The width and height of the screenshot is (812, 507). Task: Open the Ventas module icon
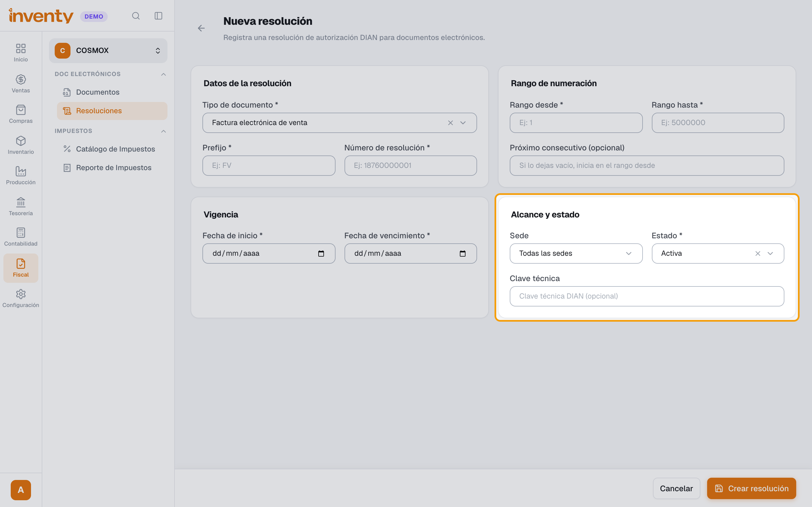tap(21, 79)
